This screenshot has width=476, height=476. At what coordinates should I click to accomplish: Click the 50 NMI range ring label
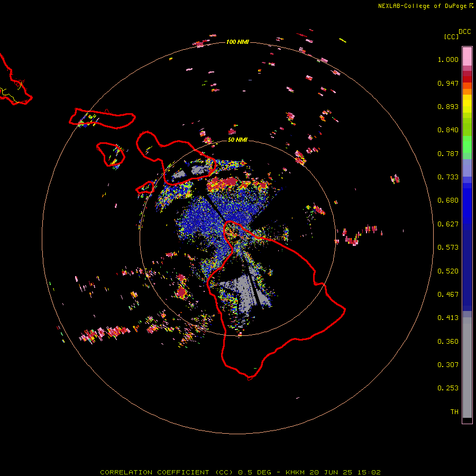237,140
